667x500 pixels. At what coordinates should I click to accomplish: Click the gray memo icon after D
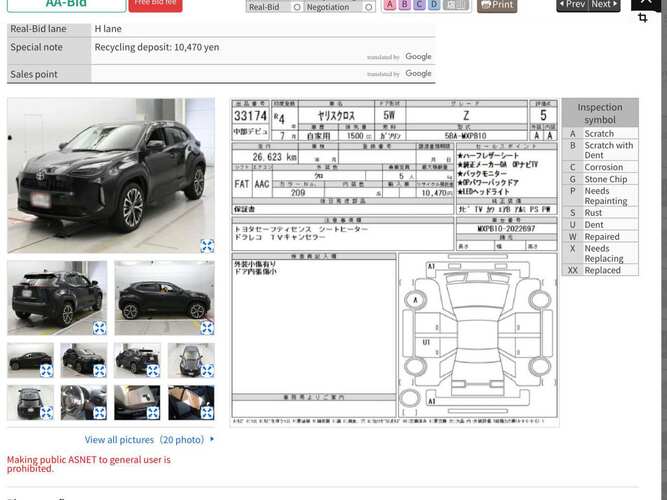pyautogui.click(x=456, y=5)
